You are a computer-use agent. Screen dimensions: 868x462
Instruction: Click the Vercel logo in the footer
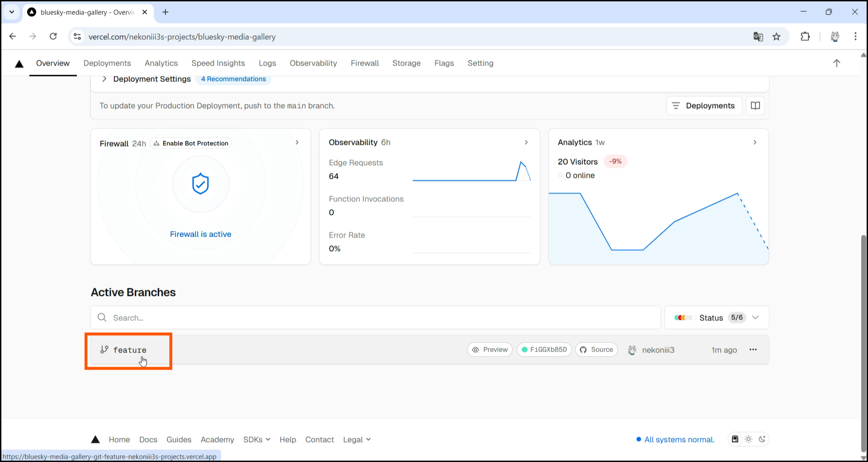click(95, 439)
